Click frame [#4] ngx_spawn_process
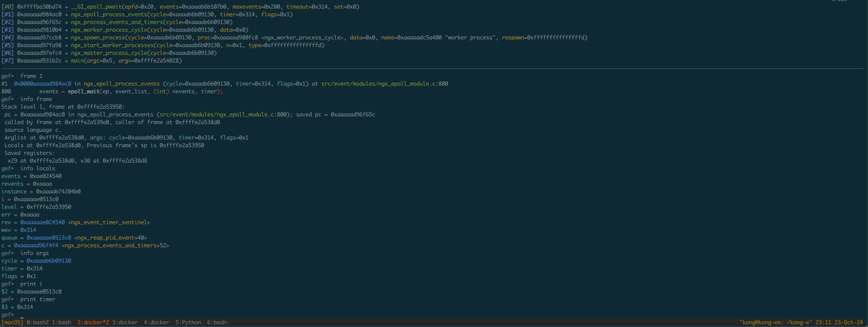This screenshot has height=327, width=868. click(x=294, y=38)
